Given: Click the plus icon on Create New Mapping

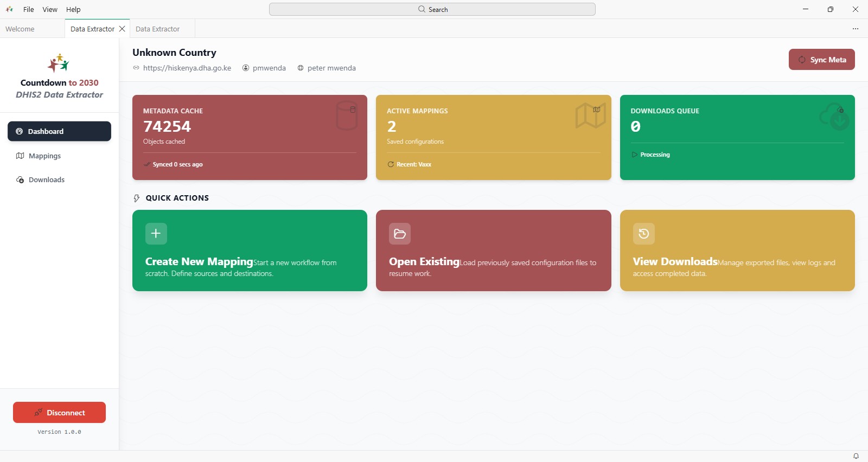Looking at the screenshot, I should pyautogui.click(x=156, y=234).
